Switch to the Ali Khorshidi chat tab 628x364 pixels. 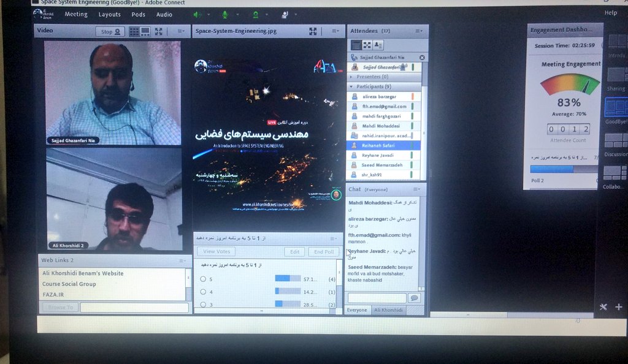(x=388, y=310)
